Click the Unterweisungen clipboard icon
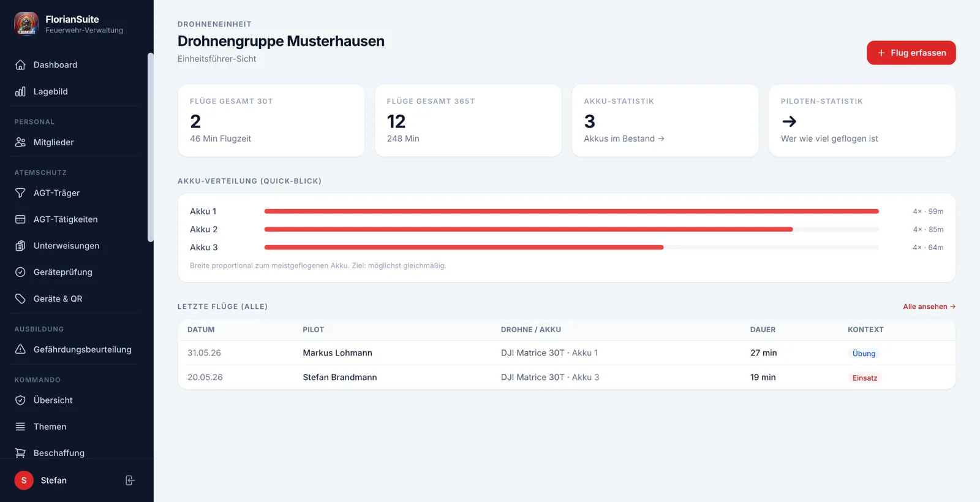980x502 pixels. 20,246
